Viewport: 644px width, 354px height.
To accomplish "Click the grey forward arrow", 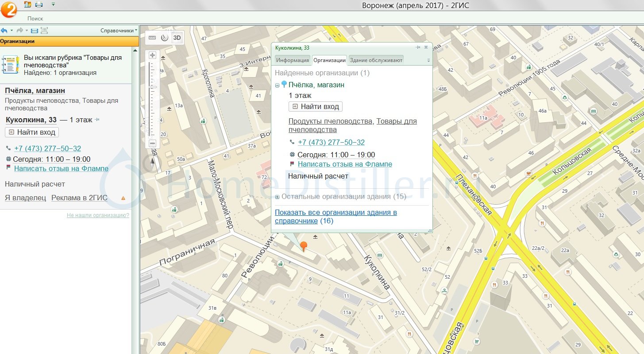I will [19, 31].
